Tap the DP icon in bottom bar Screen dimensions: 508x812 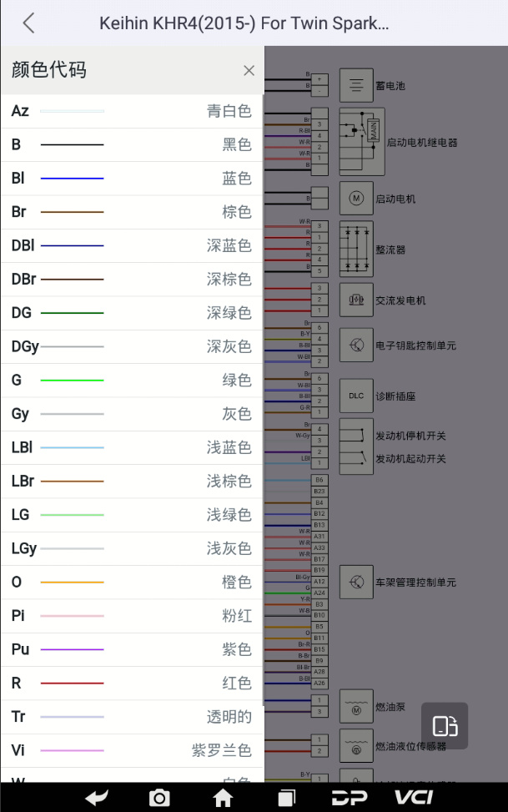coord(350,798)
